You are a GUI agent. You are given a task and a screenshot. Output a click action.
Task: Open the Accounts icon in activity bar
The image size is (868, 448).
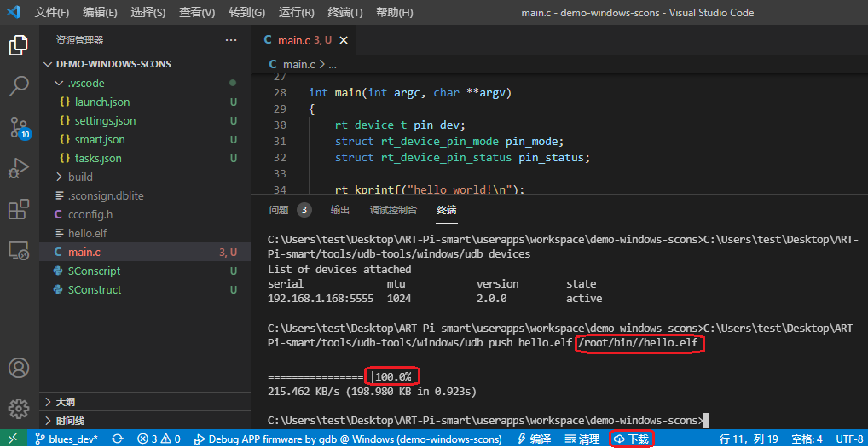19,368
